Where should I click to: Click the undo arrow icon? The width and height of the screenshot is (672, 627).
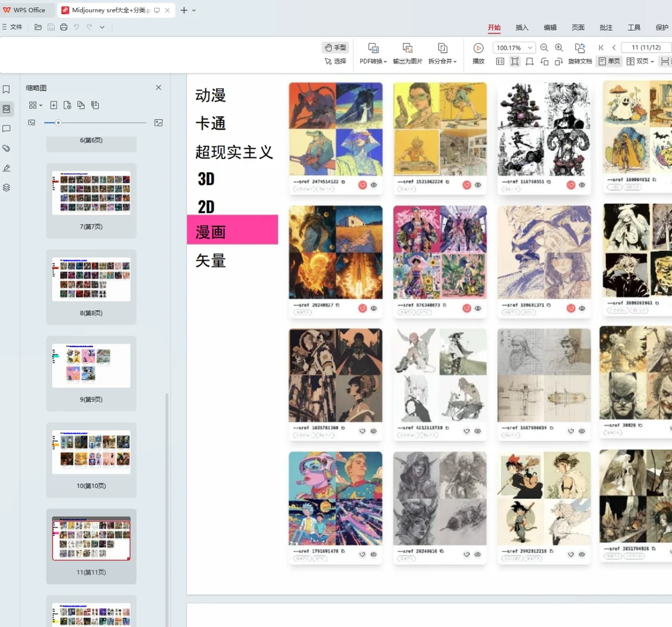[76, 27]
